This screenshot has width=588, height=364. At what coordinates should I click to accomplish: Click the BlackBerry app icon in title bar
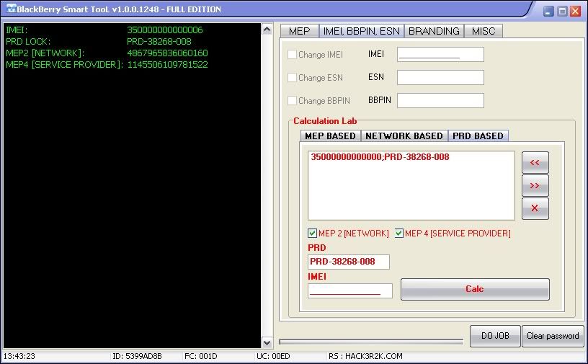coord(12,8)
